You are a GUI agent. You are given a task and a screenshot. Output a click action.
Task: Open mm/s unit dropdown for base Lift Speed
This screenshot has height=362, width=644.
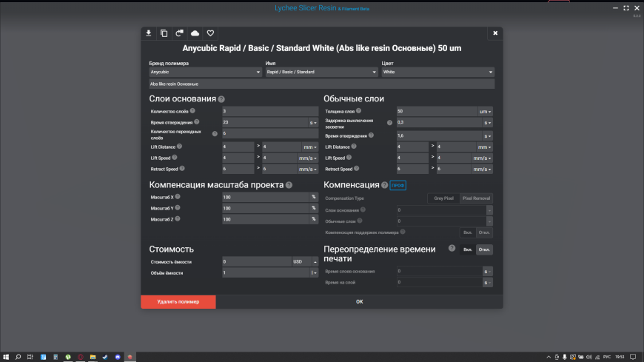tap(308, 158)
